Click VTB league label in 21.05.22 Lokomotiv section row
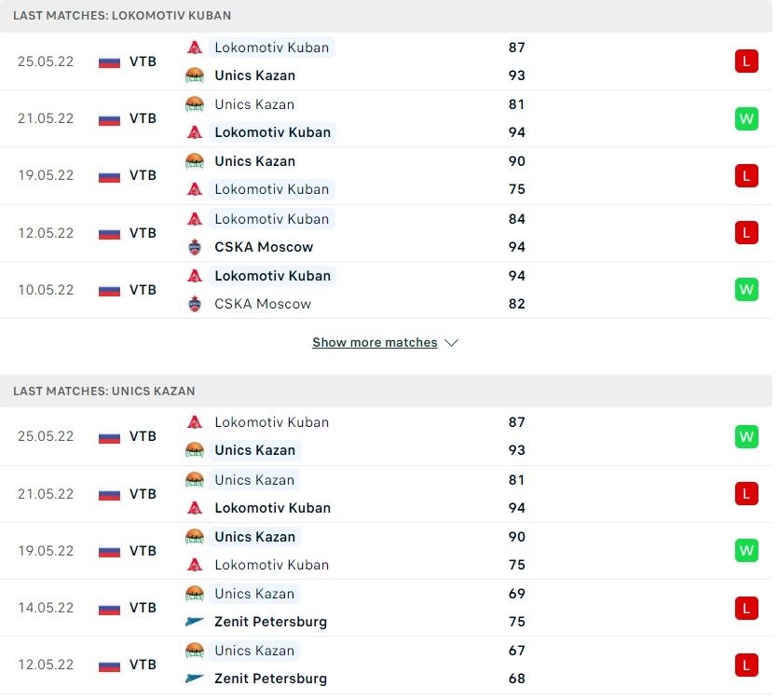This screenshot has height=700, width=778. pyautogui.click(x=143, y=118)
